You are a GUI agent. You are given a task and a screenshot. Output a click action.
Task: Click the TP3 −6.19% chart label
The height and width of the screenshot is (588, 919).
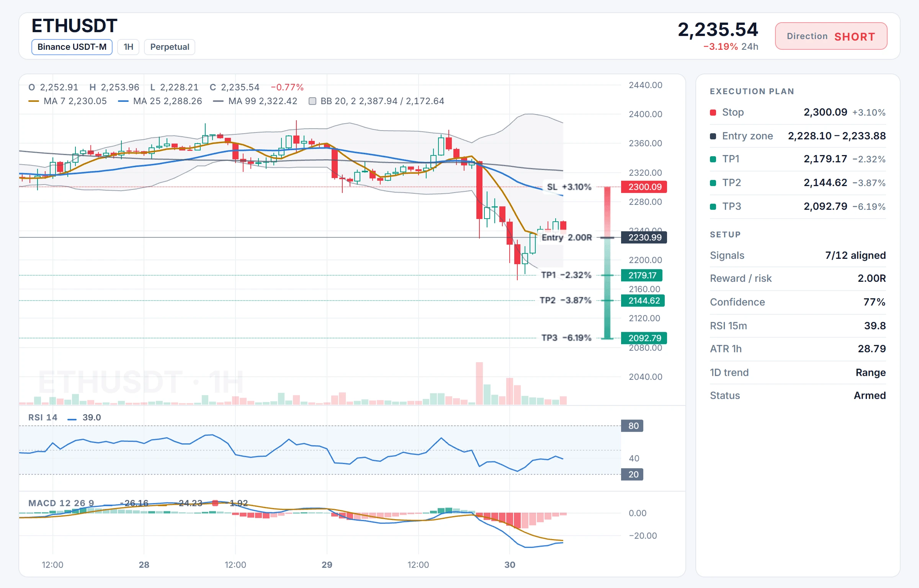click(566, 338)
